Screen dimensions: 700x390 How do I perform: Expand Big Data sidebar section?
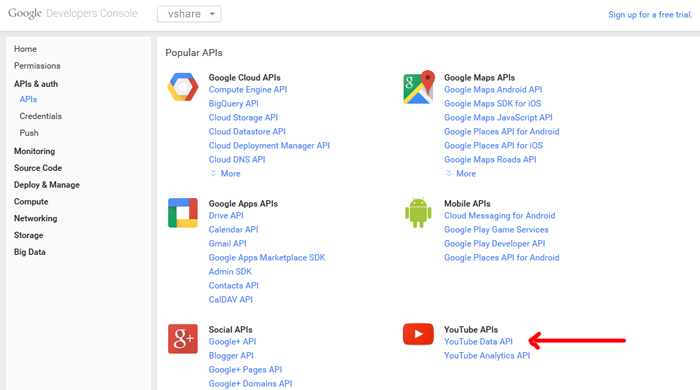pos(29,252)
